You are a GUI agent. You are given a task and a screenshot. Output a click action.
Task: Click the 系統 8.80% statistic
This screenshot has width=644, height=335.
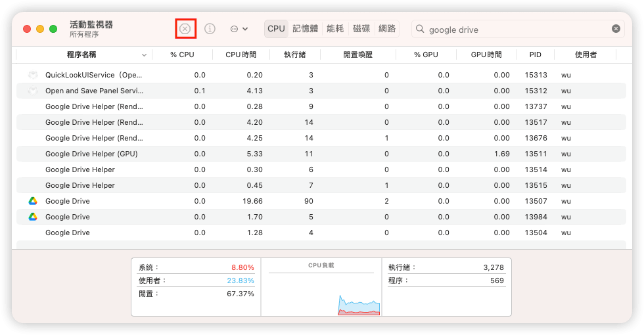click(196, 268)
